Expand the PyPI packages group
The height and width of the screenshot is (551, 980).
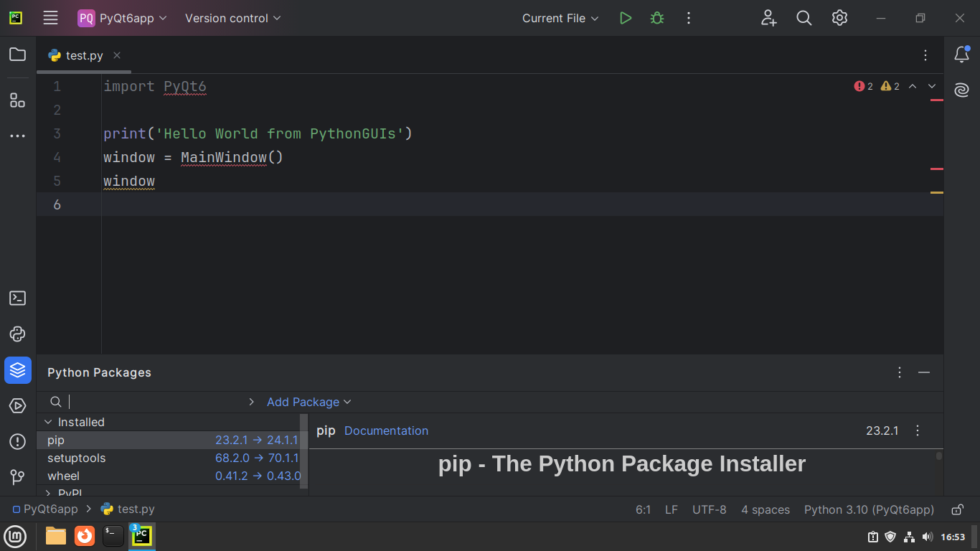(x=48, y=493)
